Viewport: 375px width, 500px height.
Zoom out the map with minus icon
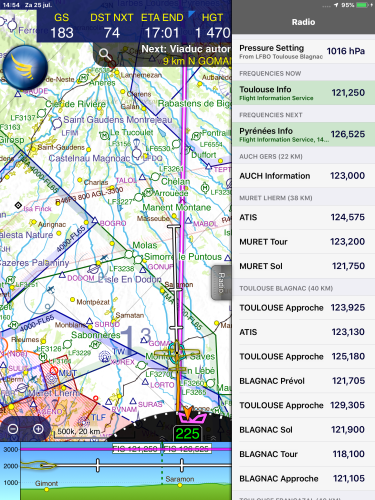coord(13,429)
